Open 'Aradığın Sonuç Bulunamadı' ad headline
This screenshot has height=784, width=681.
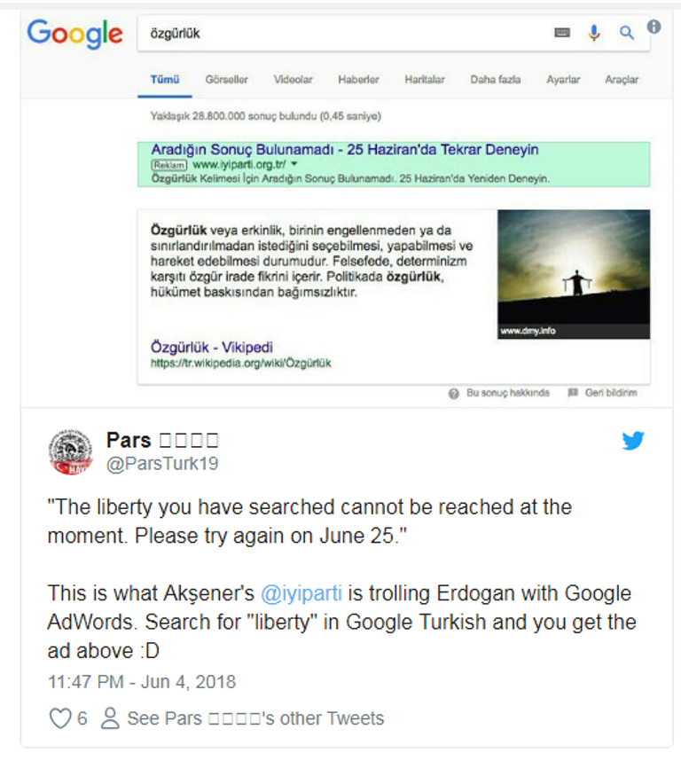[x=344, y=150]
